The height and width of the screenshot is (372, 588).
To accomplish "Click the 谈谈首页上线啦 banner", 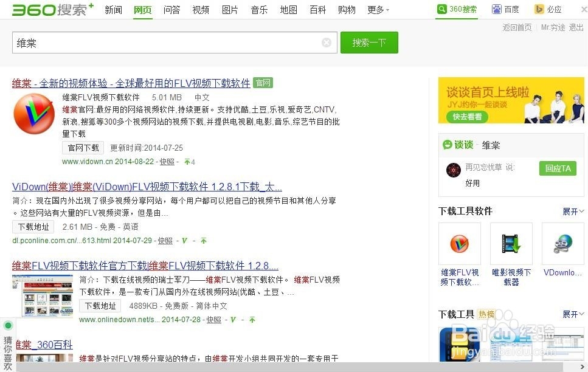I will tap(511, 100).
